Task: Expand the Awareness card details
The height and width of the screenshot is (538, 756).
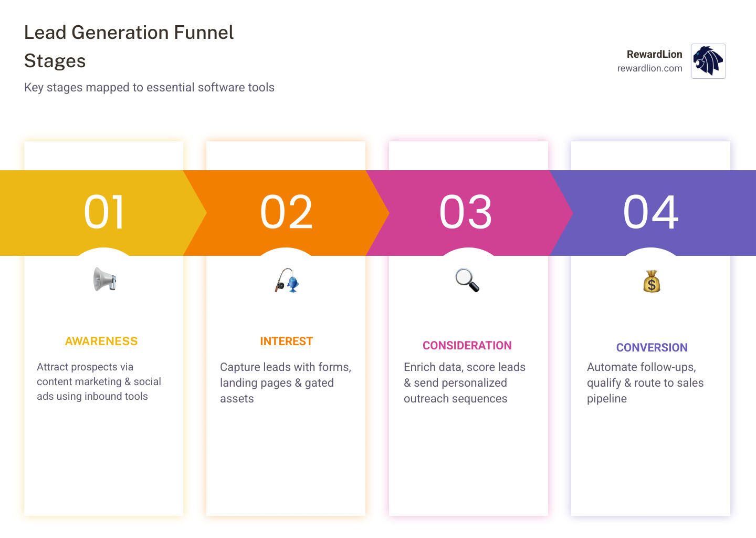Action: point(99,381)
